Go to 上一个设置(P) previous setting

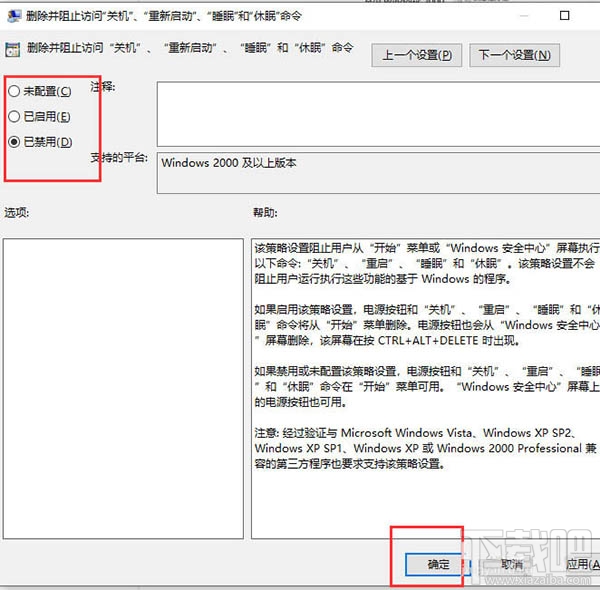(x=416, y=55)
